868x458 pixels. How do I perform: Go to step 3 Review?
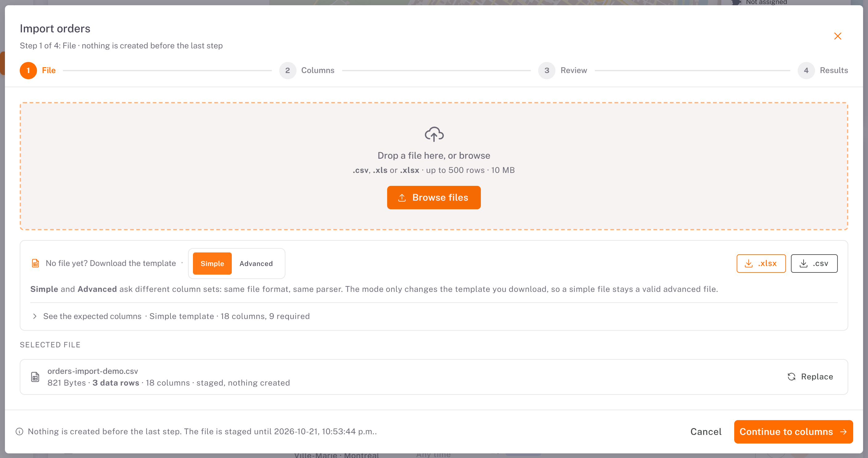tap(563, 71)
